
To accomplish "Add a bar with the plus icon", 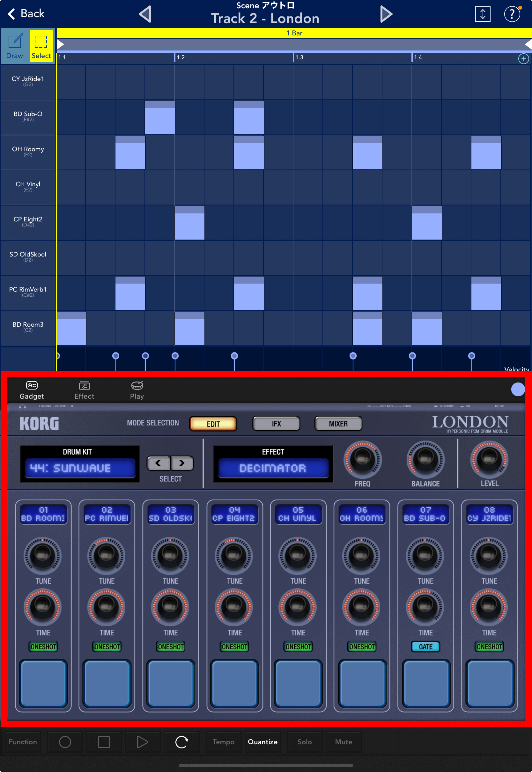I will tap(523, 59).
